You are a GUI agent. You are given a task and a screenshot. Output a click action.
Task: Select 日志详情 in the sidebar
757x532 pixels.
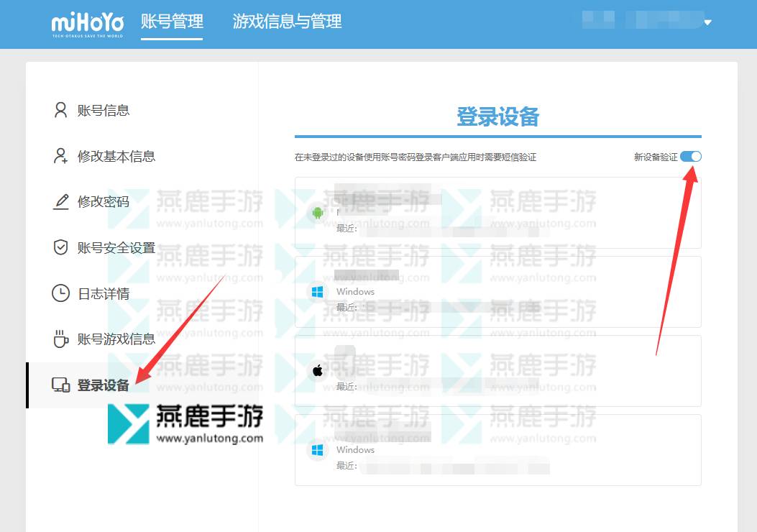104,293
